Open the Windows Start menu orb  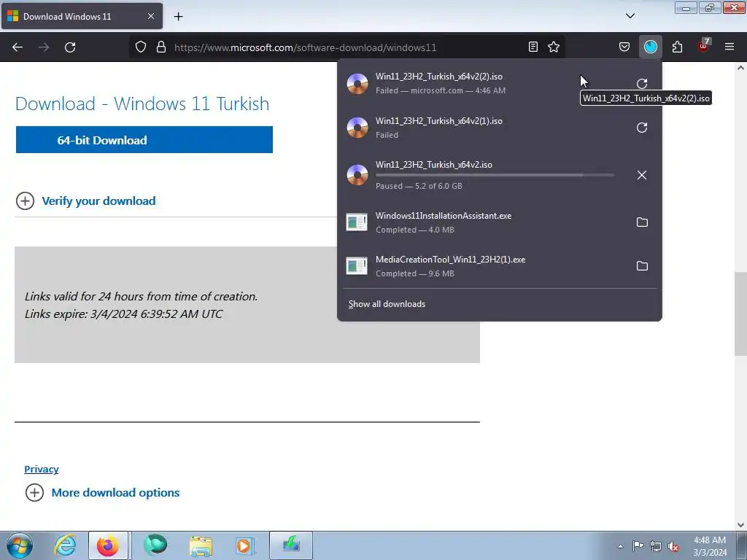click(20, 545)
